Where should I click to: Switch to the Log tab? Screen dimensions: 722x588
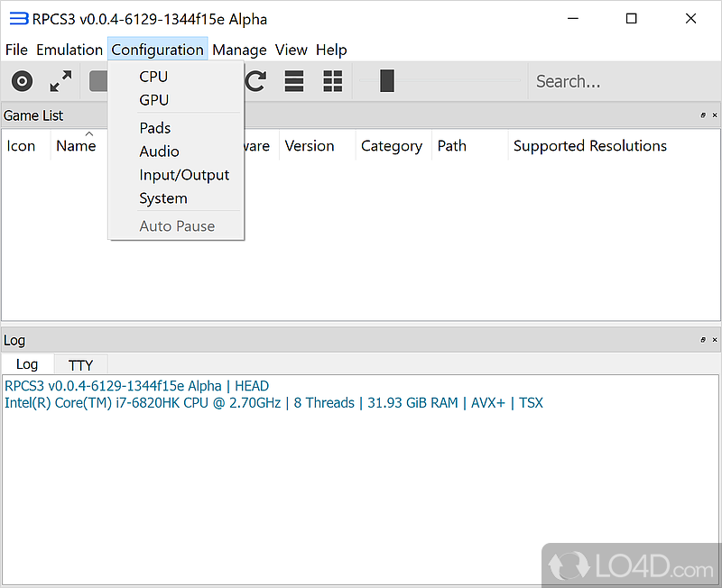point(27,364)
